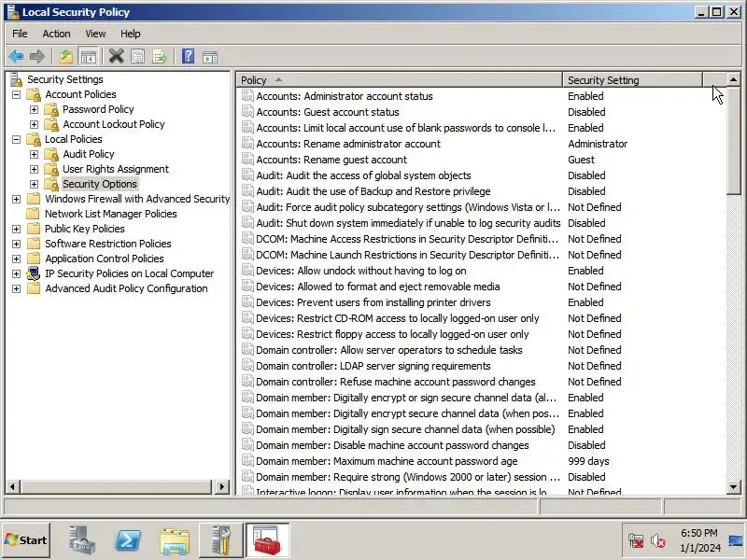Collapse the Local Policies node

(16, 139)
